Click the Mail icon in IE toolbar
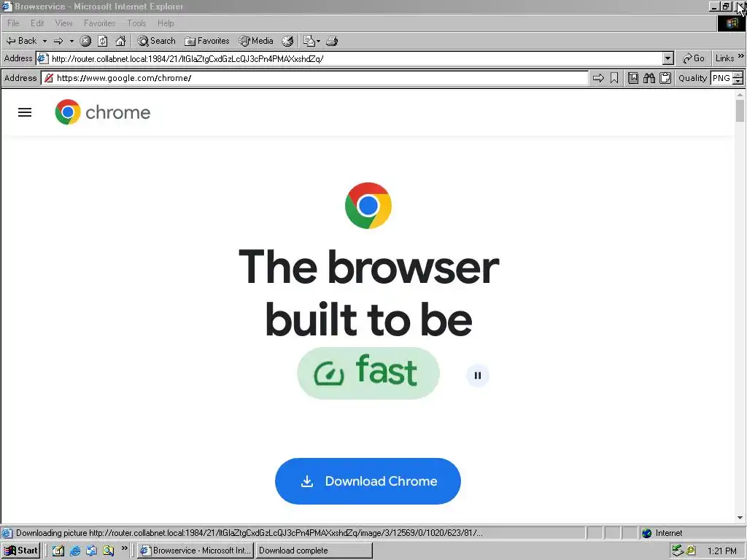747x560 pixels. 309,41
